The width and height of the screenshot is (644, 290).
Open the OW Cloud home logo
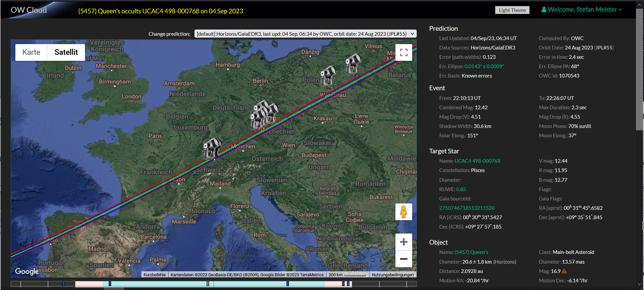coord(29,10)
